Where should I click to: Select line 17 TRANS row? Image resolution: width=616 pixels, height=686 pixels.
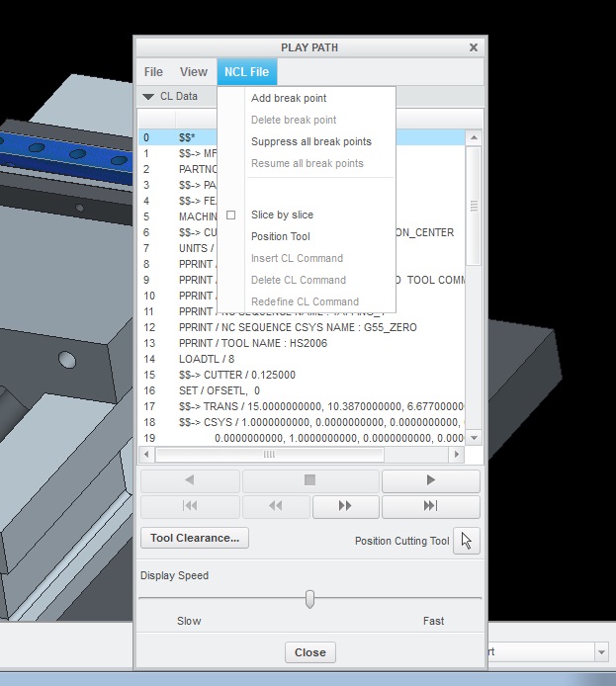302,406
